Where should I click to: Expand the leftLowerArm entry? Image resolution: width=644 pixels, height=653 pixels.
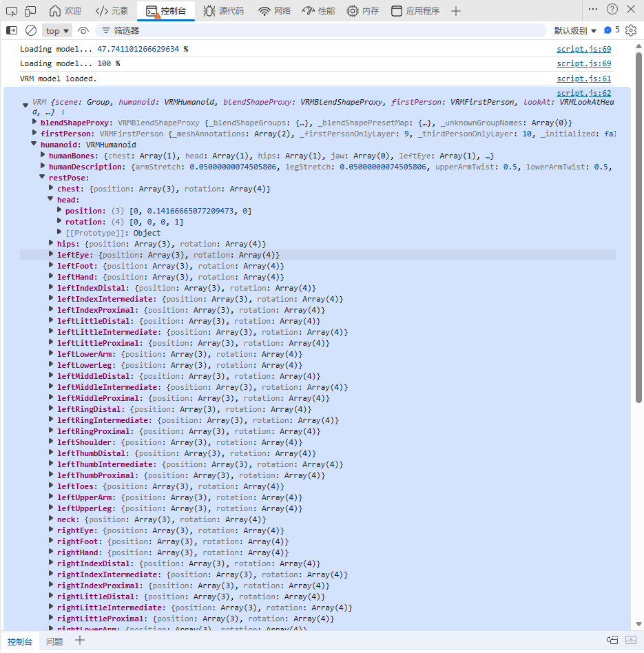click(x=51, y=353)
